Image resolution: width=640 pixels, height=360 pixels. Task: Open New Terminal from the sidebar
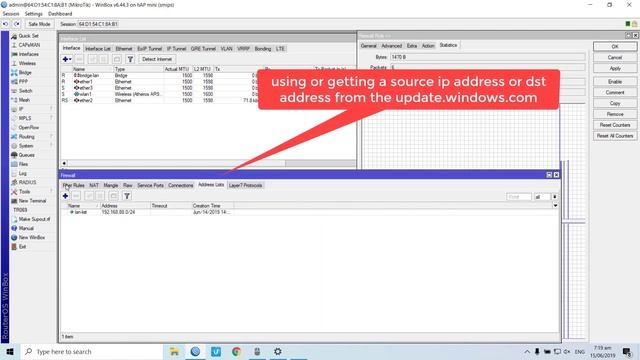click(32, 201)
